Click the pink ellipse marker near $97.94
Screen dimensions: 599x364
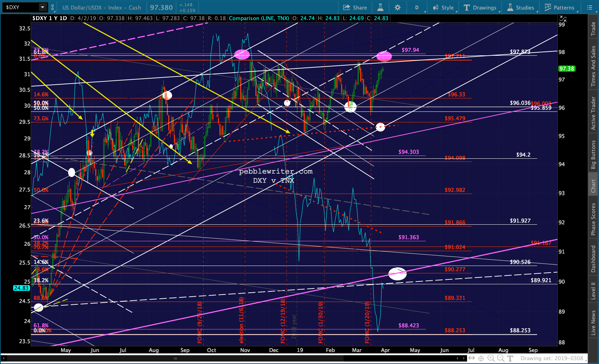(x=384, y=56)
